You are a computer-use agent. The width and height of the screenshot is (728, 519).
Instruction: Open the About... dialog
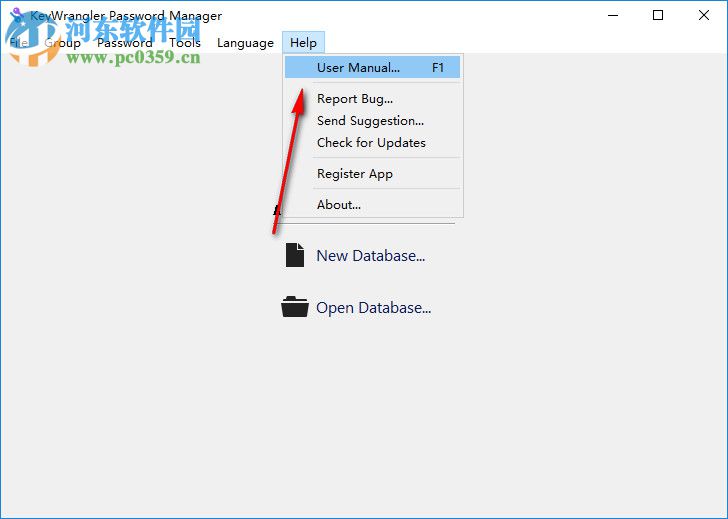pos(372,205)
